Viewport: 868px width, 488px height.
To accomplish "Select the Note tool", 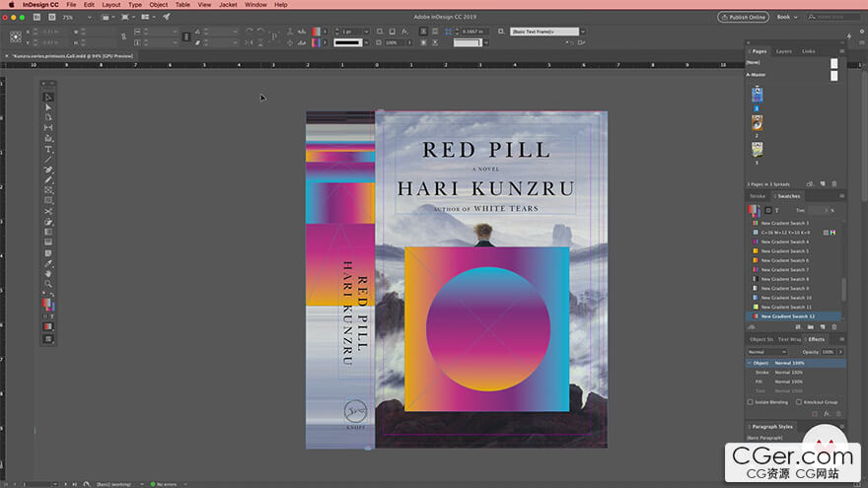I will click(48, 253).
